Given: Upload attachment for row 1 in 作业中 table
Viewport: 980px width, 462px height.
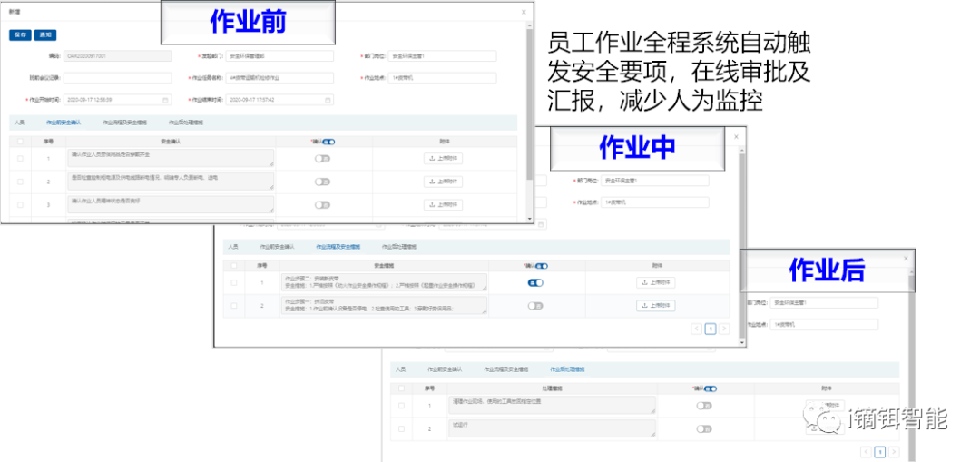Looking at the screenshot, I should pos(657,282).
